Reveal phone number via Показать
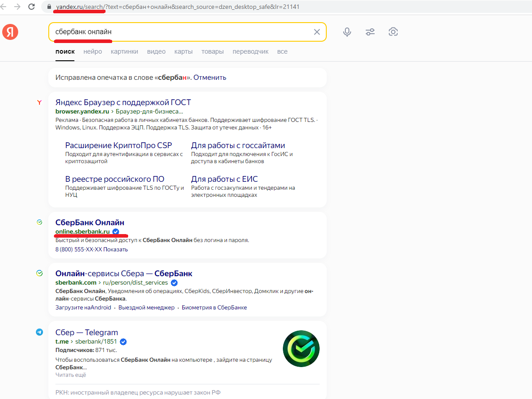Image resolution: width=532 pixels, height=399 pixels. (x=116, y=249)
